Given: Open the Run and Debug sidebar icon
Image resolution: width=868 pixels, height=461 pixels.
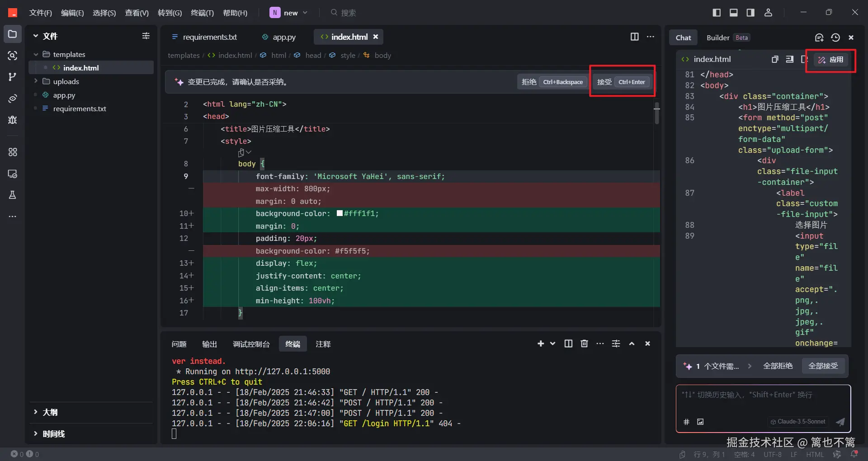Looking at the screenshot, I should point(13,120).
